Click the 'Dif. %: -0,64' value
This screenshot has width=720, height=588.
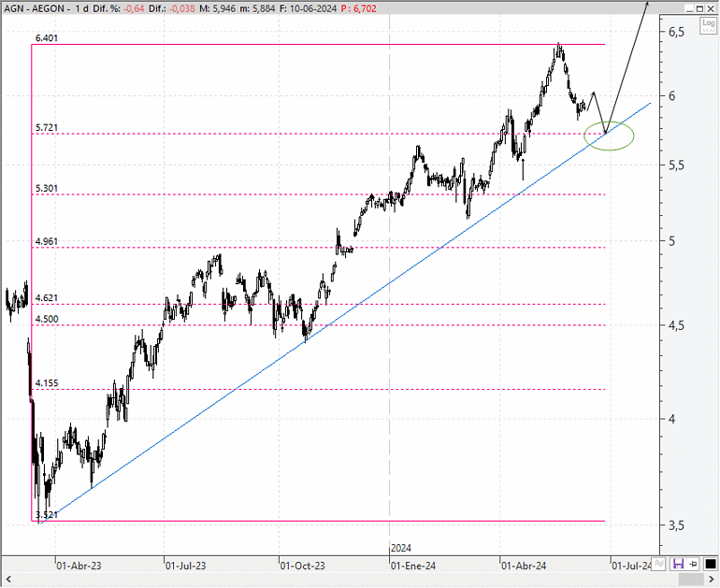[x=118, y=8]
